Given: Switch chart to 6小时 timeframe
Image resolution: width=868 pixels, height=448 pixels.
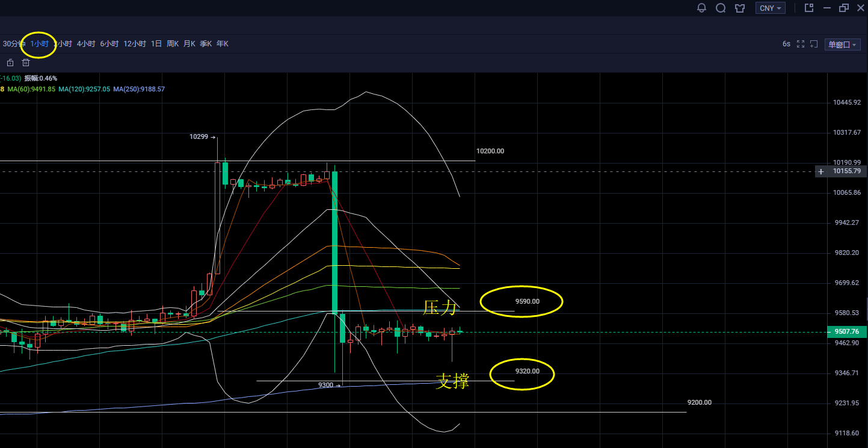Looking at the screenshot, I should click(x=109, y=44).
